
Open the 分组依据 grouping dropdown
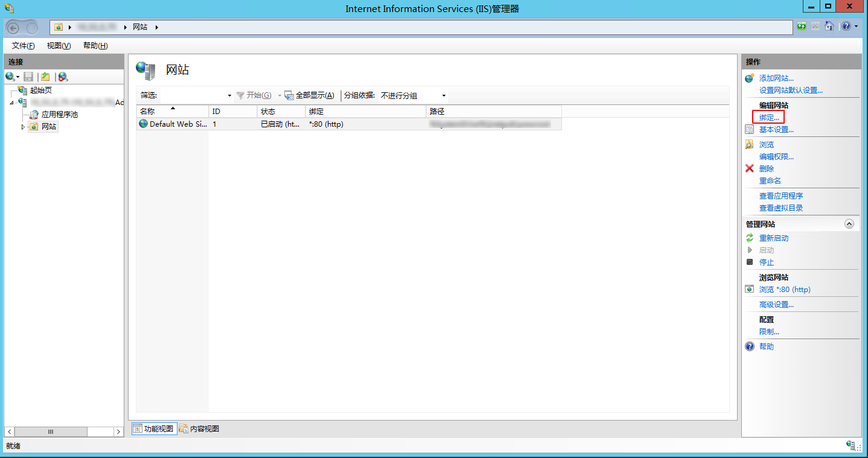[444, 96]
